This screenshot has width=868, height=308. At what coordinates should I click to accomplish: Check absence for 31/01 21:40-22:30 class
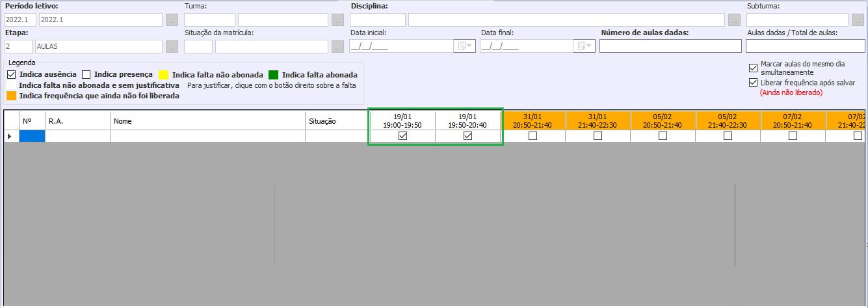(598, 136)
